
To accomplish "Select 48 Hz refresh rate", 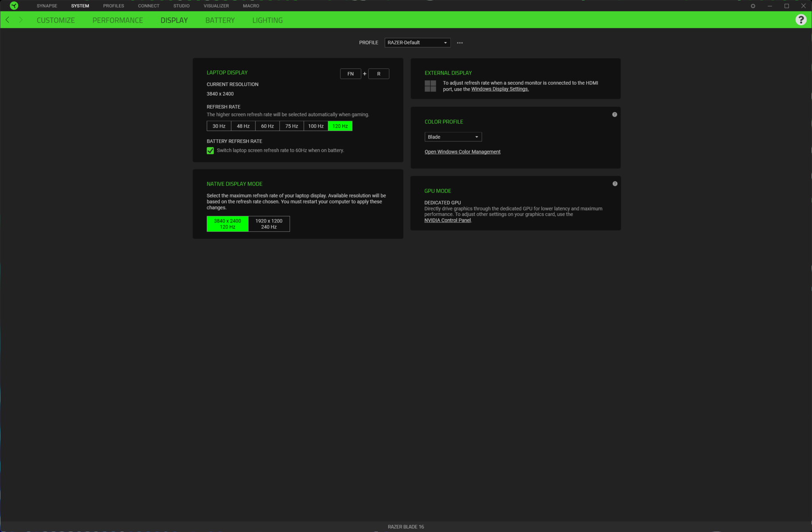I will (243, 126).
